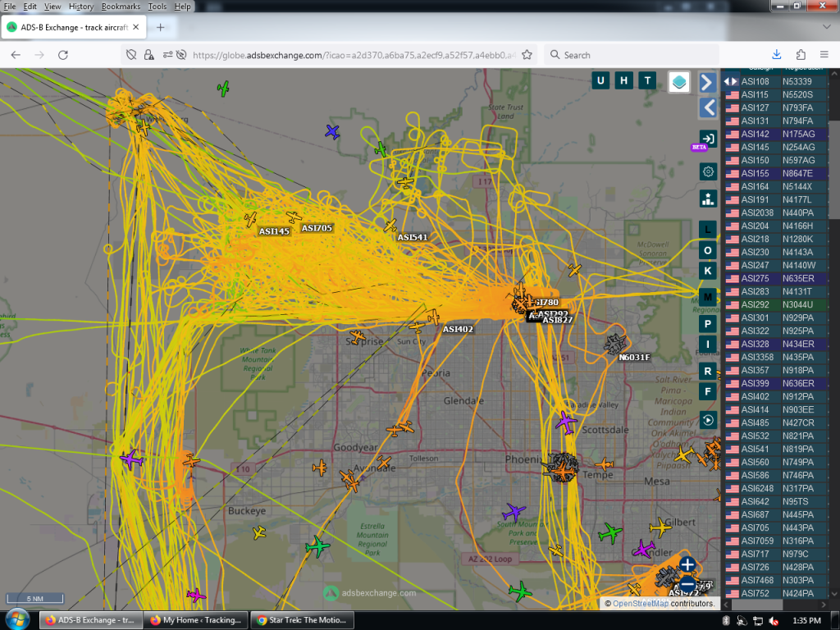The height and width of the screenshot is (630, 840).
Task: Toggle the O label extension button
Action: [708, 250]
